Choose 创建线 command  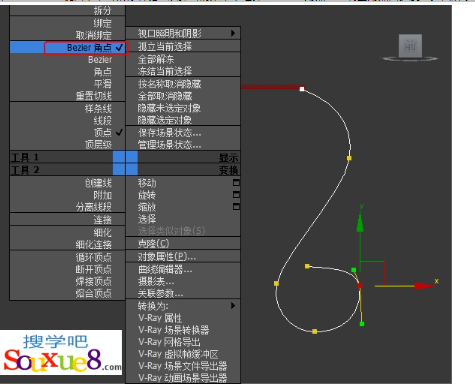point(67,183)
